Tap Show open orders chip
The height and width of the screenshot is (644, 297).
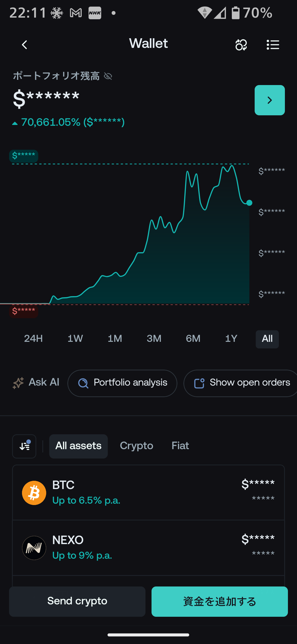coord(242,383)
